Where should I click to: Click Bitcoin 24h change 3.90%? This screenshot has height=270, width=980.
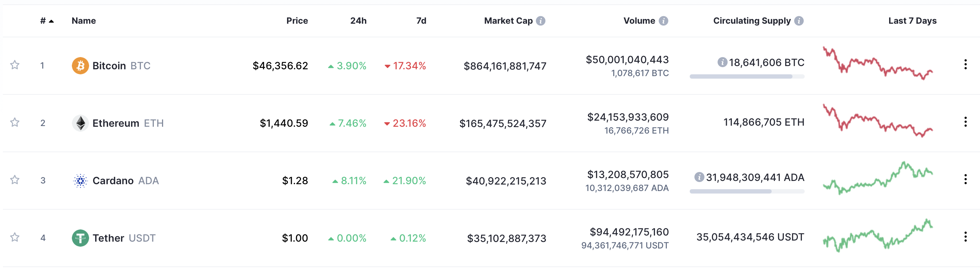coord(347,66)
